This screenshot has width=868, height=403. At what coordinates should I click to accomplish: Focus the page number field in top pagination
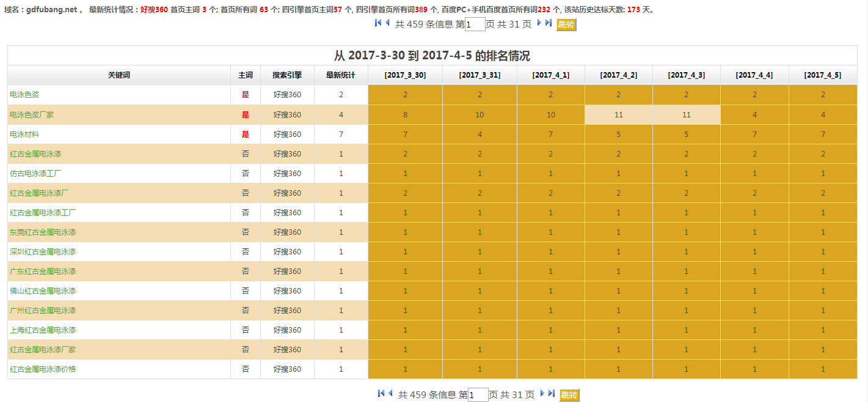475,24
